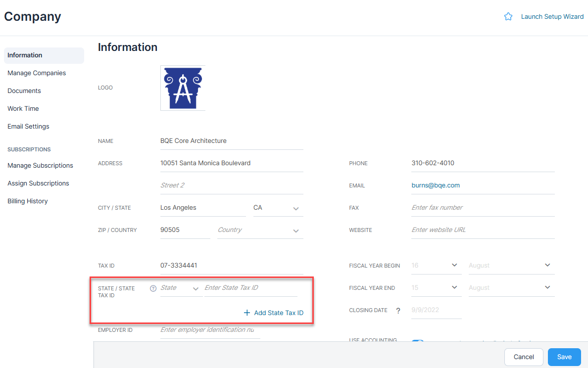
Task: Select Manage Companies in the sidebar
Action: (36, 73)
